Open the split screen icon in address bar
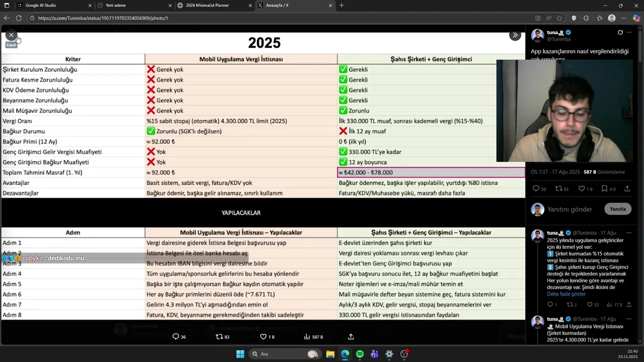This screenshot has height=362, width=644. pos(538,18)
